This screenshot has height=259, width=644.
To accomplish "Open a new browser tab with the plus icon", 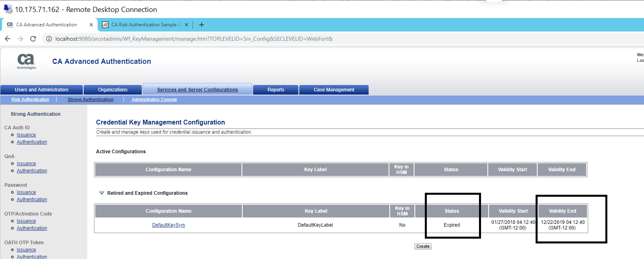I will point(202,25).
